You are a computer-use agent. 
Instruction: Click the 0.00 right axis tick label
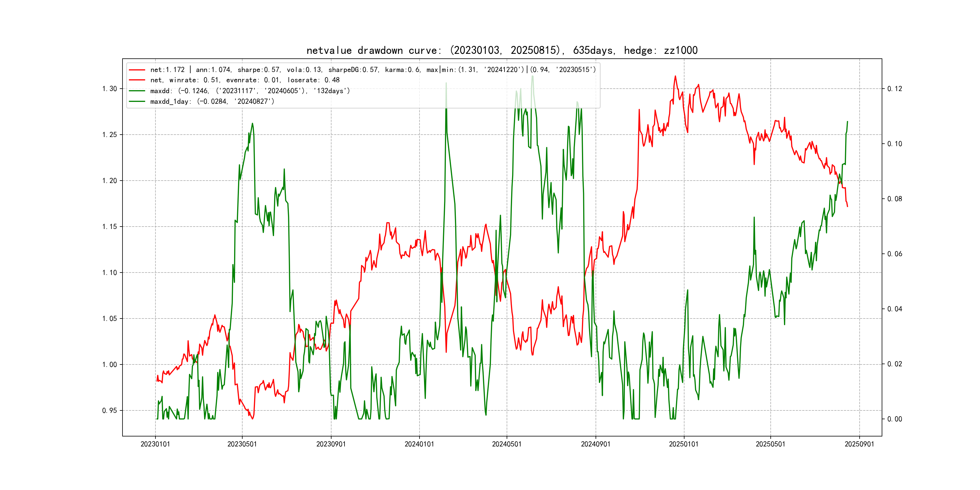tap(894, 419)
